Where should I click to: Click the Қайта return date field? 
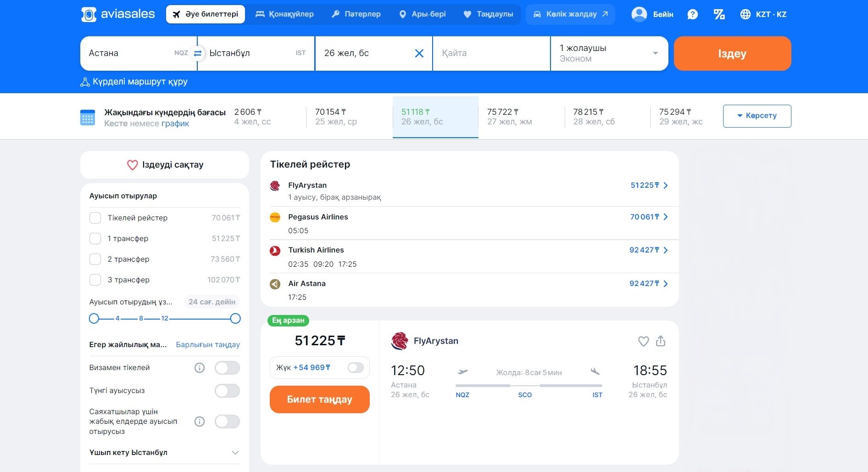(x=491, y=53)
